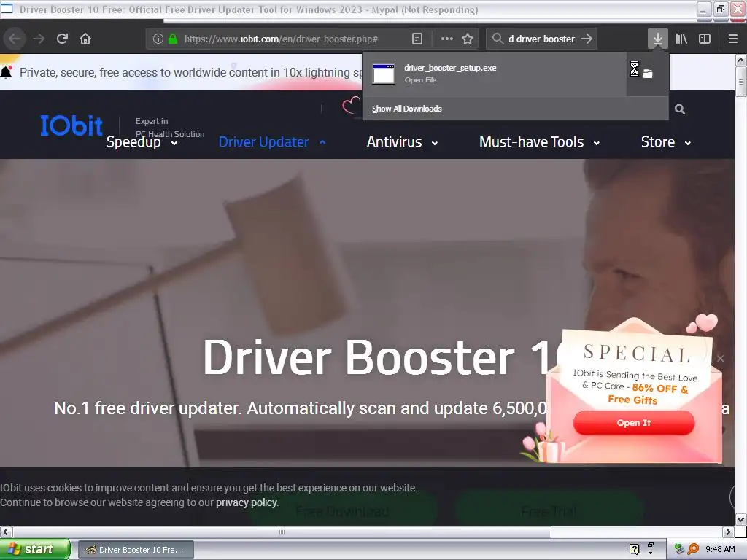Click the website search magnifier icon
Viewport: 747px width, 560px height.
(680, 109)
